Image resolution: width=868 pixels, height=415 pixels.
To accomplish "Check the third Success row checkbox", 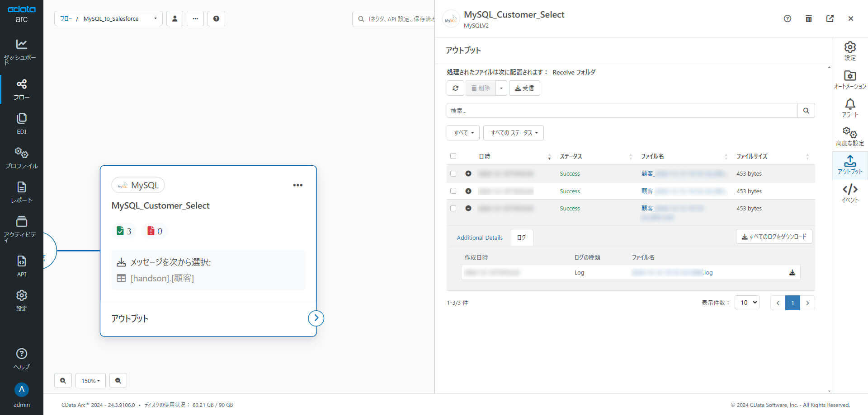I will point(453,208).
